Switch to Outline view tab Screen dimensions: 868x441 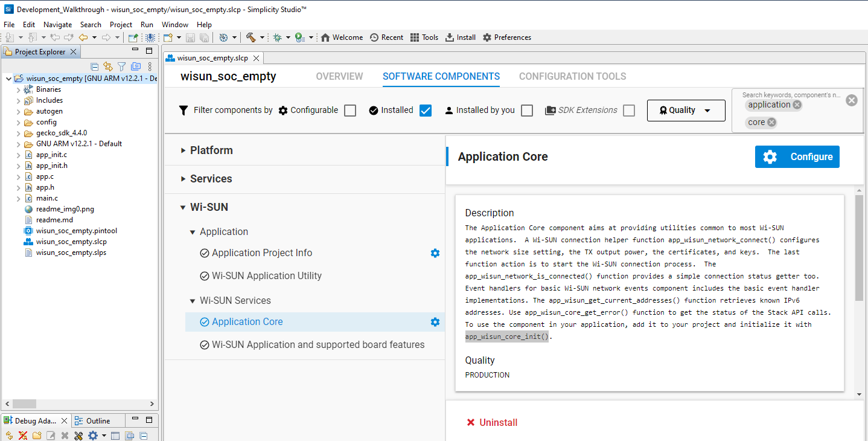tap(98, 421)
